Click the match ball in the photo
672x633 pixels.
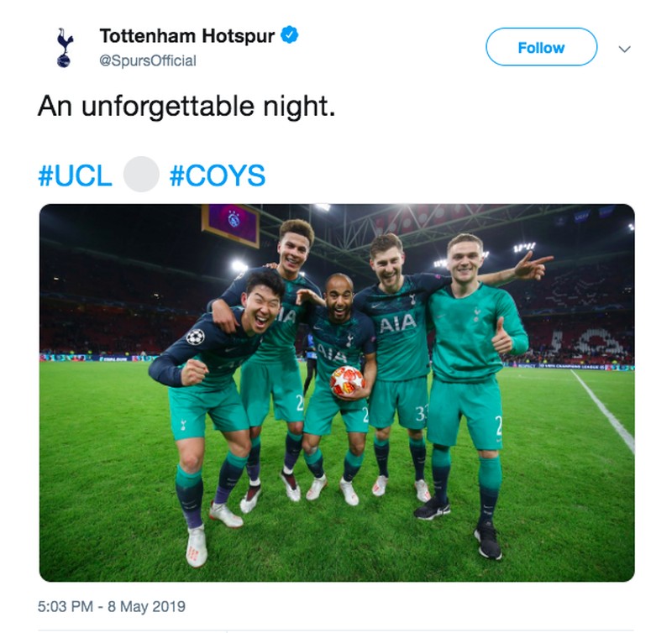(x=347, y=380)
